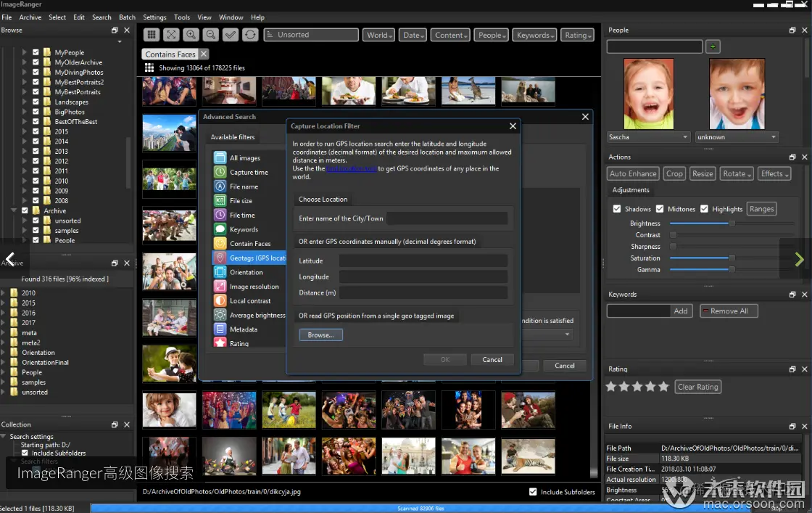Screen dimensions: 812x513
Task: Select the Geotags (GPS location) filter
Action: point(249,258)
